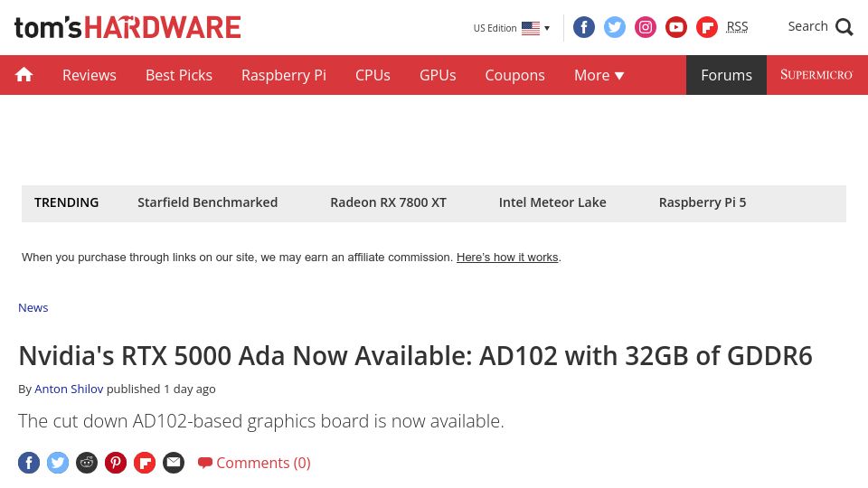Open the header Flipboard icon
This screenshot has height=488, width=868.
(706, 27)
